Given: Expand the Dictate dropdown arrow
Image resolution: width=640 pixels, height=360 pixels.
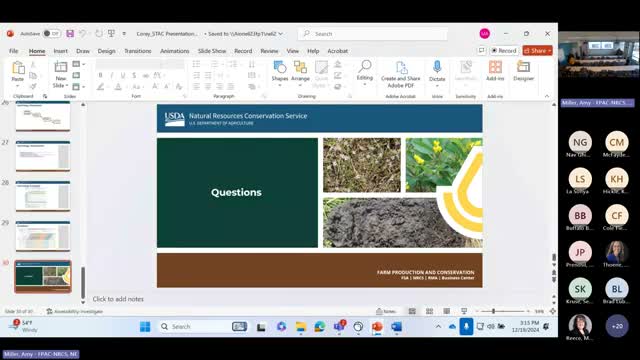Looking at the screenshot, I should point(437,86).
